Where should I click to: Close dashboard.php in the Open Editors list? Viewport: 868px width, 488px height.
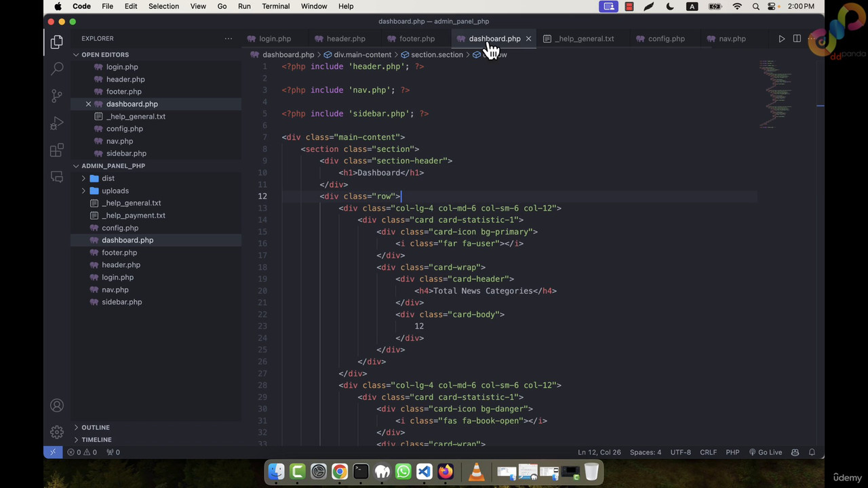88,104
